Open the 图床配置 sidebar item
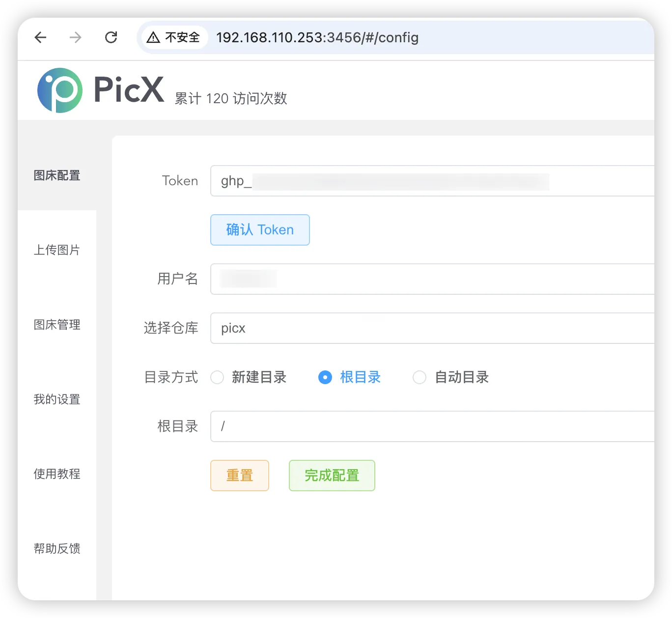The height and width of the screenshot is (618, 672). pos(57,175)
